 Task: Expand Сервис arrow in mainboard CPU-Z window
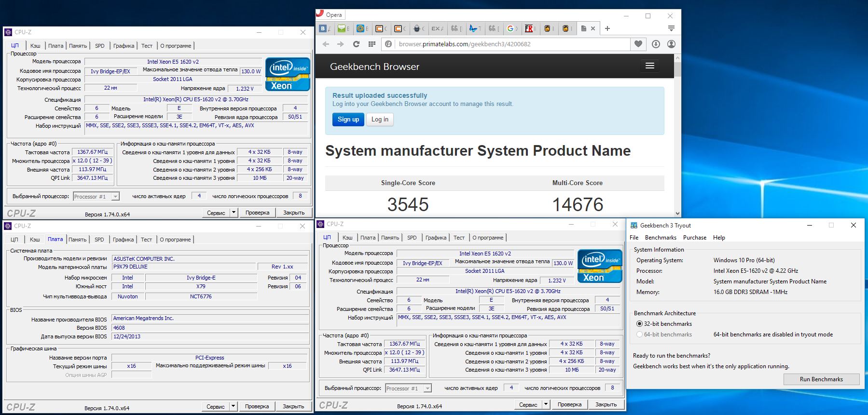pyautogui.click(x=233, y=406)
